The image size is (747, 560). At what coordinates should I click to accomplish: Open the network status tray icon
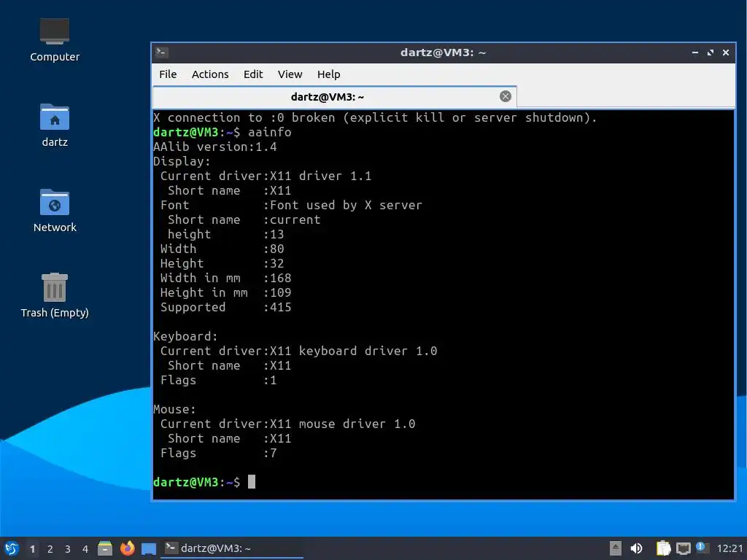click(684, 548)
